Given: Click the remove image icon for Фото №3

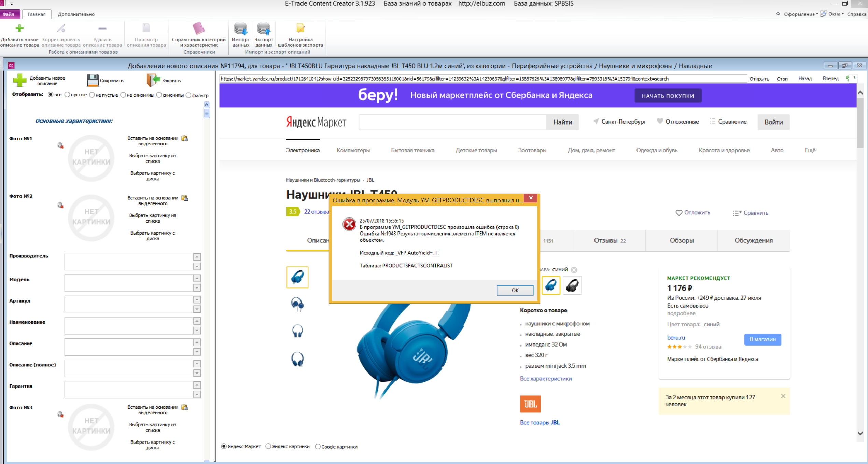Looking at the screenshot, I should pos(60,414).
